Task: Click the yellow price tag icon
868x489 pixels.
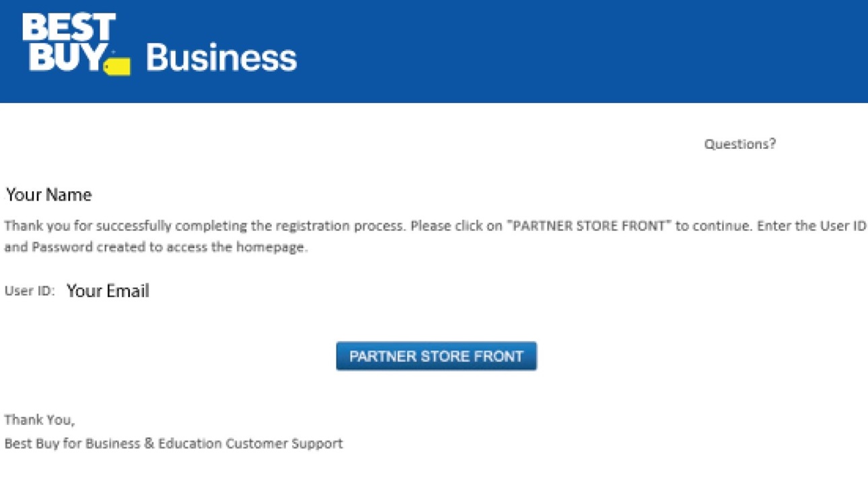Action: (117, 65)
